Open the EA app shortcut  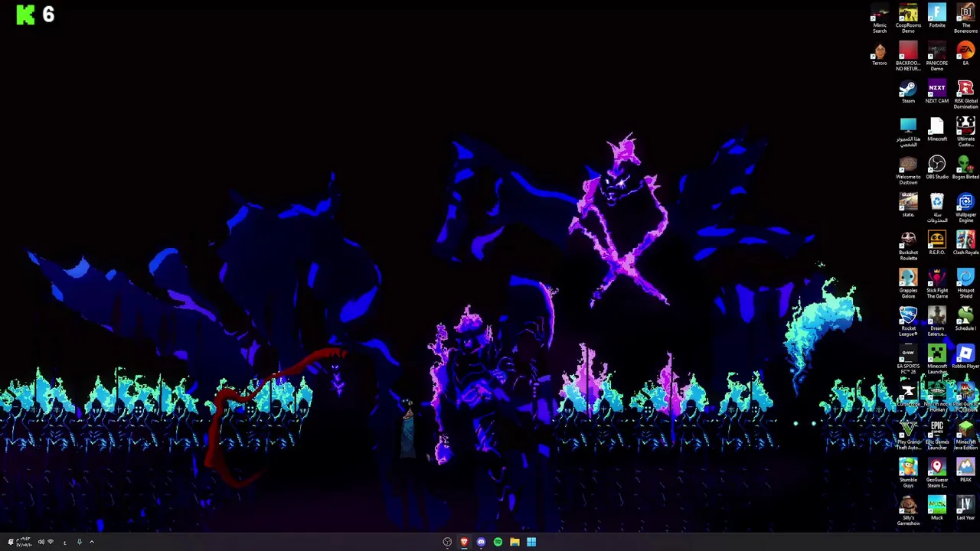[x=965, y=54]
